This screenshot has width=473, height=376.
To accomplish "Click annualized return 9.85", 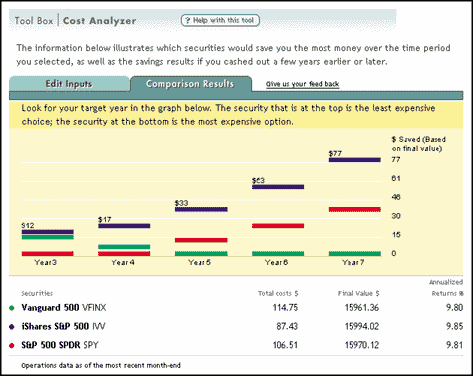I will (x=455, y=326).
